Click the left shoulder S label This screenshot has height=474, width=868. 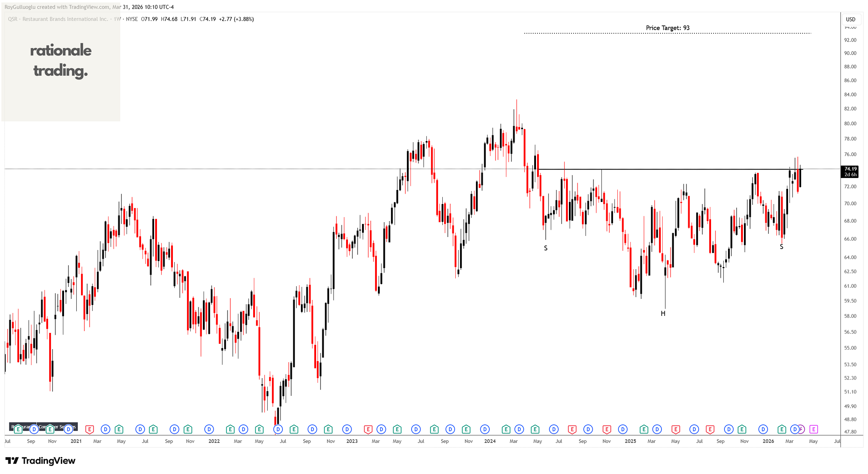coord(546,248)
